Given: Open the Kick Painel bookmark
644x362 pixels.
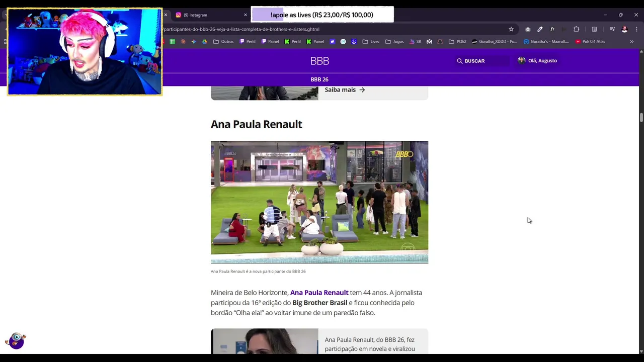Looking at the screenshot, I should [x=315, y=42].
